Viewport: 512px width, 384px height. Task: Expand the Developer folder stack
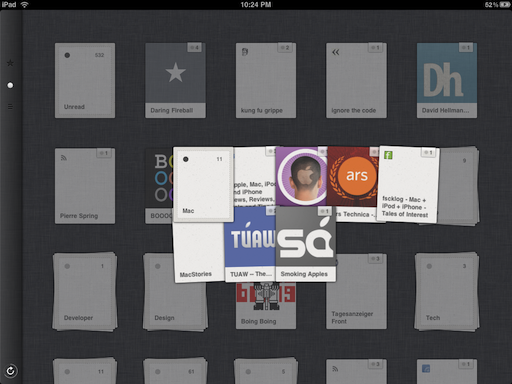click(85, 291)
